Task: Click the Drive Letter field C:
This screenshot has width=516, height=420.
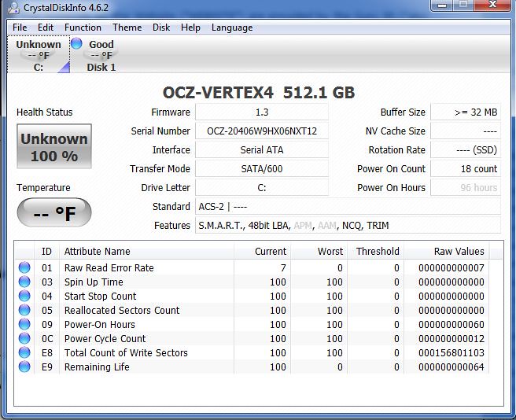Action: 262,188
